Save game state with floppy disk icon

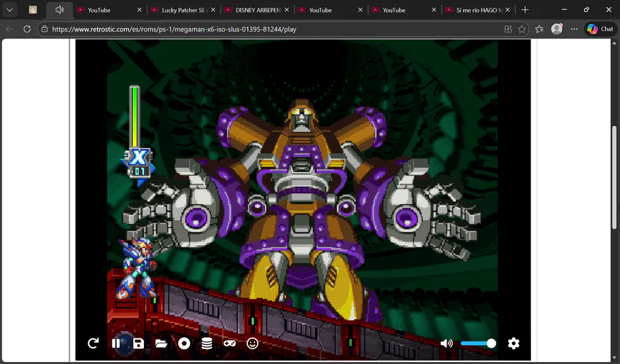tap(138, 343)
